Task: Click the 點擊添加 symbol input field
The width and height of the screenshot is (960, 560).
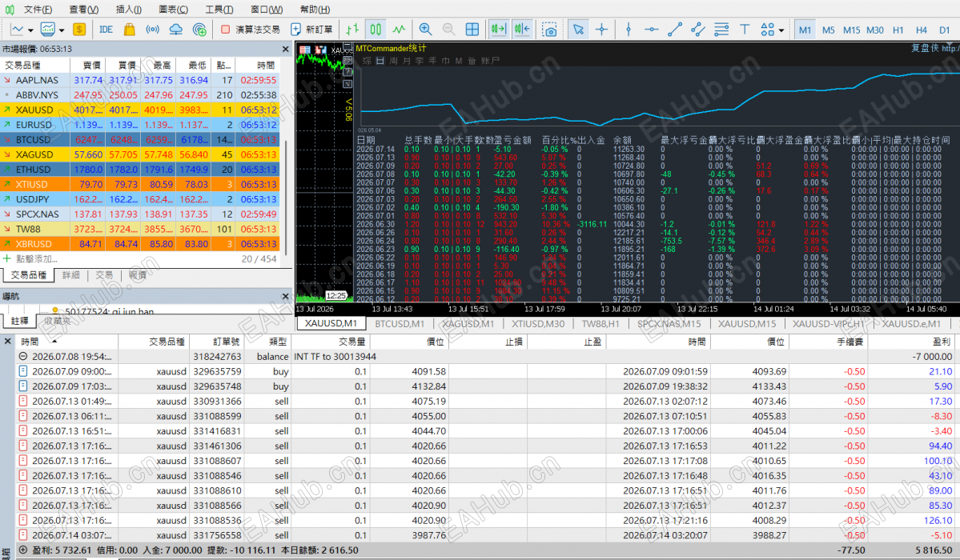Action: point(37,259)
